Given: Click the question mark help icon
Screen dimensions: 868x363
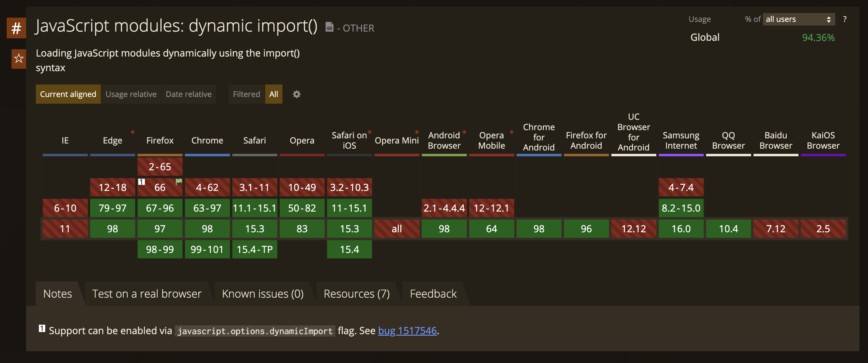Looking at the screenshot, I should 844,19.
